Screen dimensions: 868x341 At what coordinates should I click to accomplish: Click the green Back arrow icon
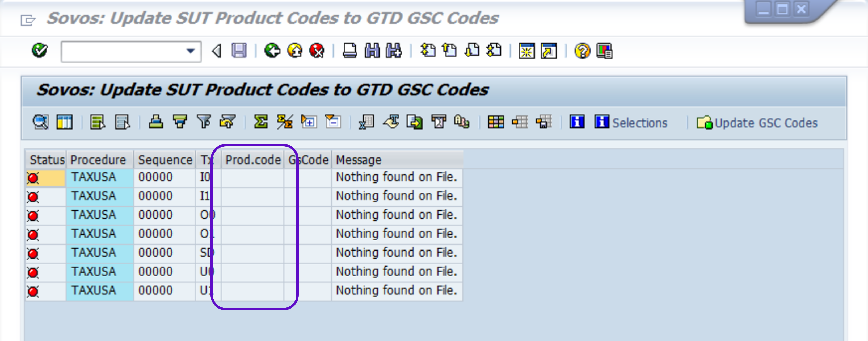tap(272, 51)
